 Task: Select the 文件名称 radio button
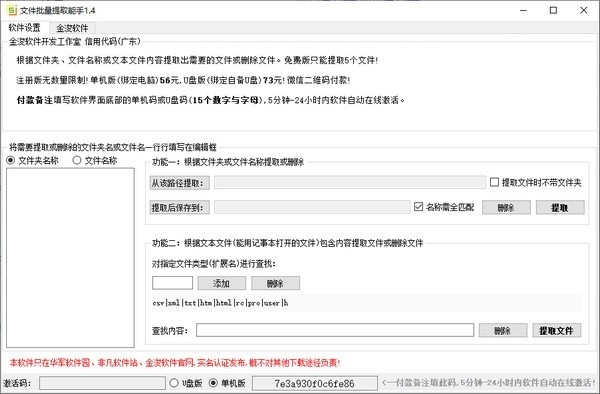coord(77,160)
